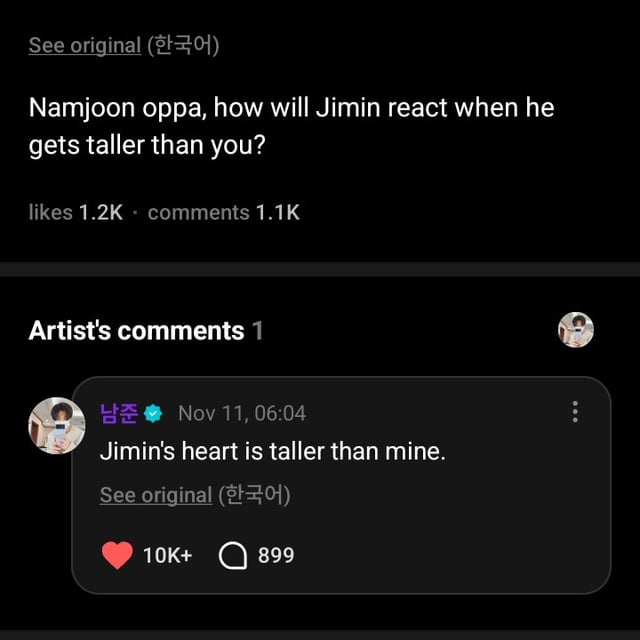
Task: Click the blue verified badge beside 남준
Action: 153,413
